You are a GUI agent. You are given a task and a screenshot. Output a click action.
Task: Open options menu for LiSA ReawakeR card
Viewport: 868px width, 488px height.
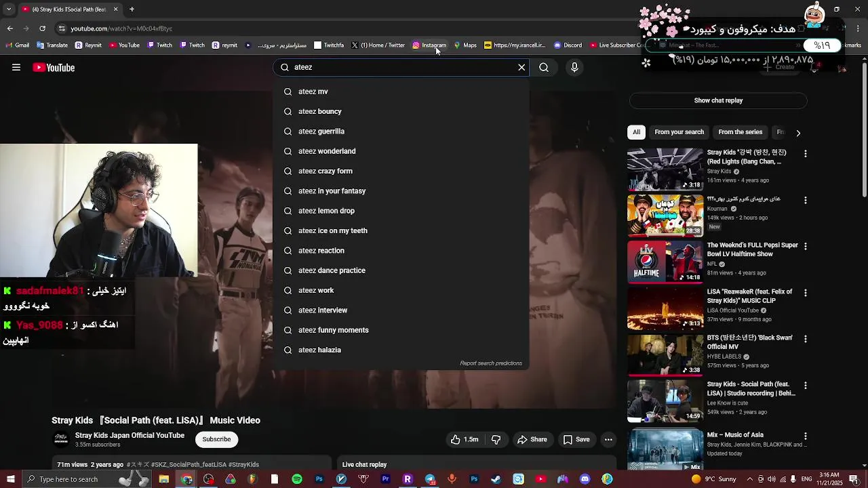[x=806, y=293]
